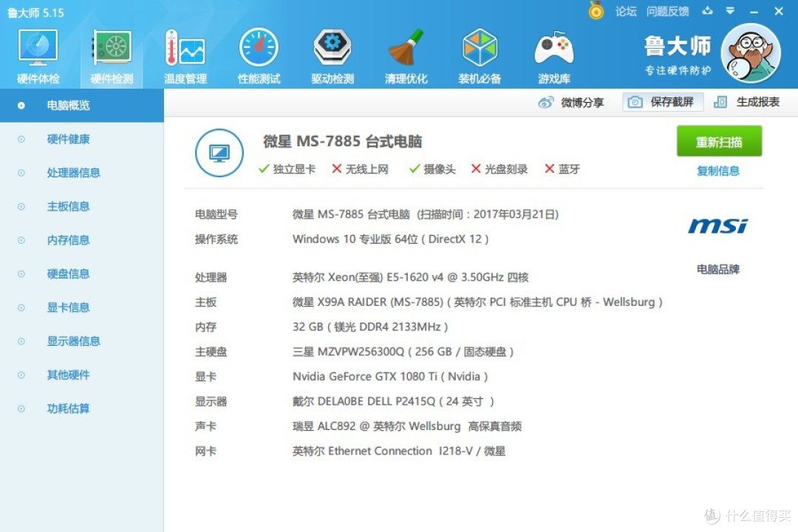The image size is (798, 532).
Task: Click 生成报表 generate report
Action: coord(746,102)
